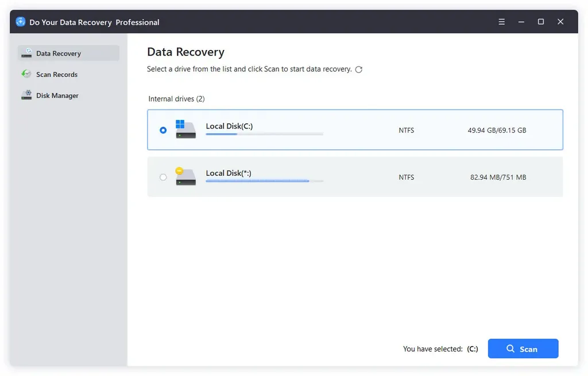The image size is (588, 376).
Task: Refresh the drive list with the reload icon
Action: tap(359, 69)
